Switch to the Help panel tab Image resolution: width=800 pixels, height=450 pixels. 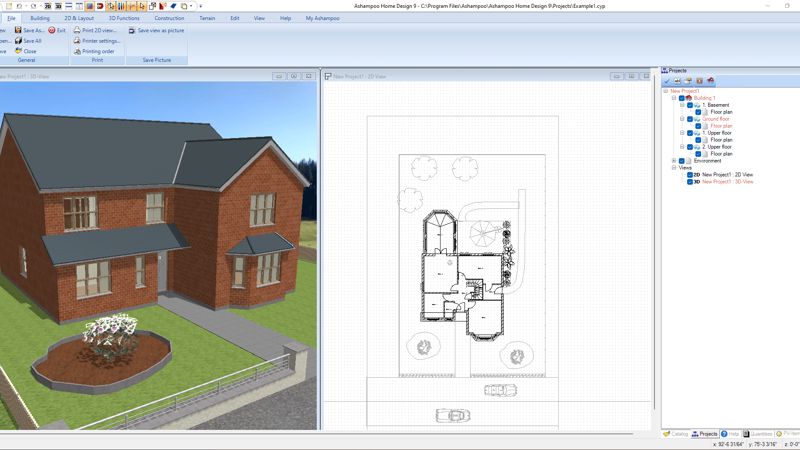[x=730, y=434]
